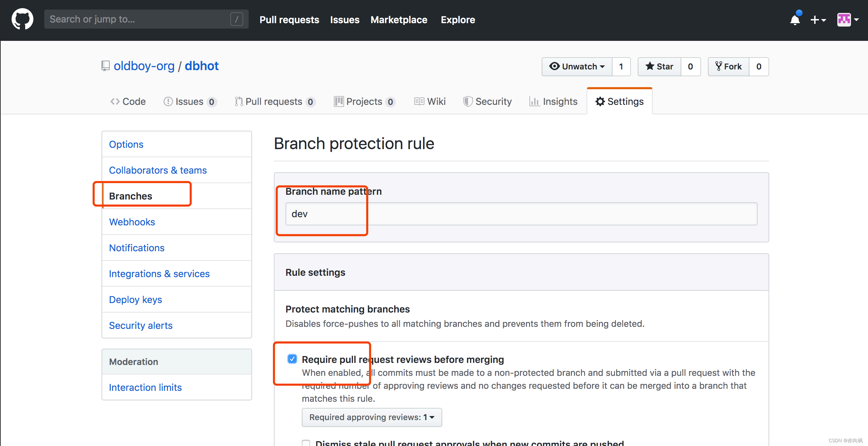
Task: Open Issues in top navigation
Action: 345,20
